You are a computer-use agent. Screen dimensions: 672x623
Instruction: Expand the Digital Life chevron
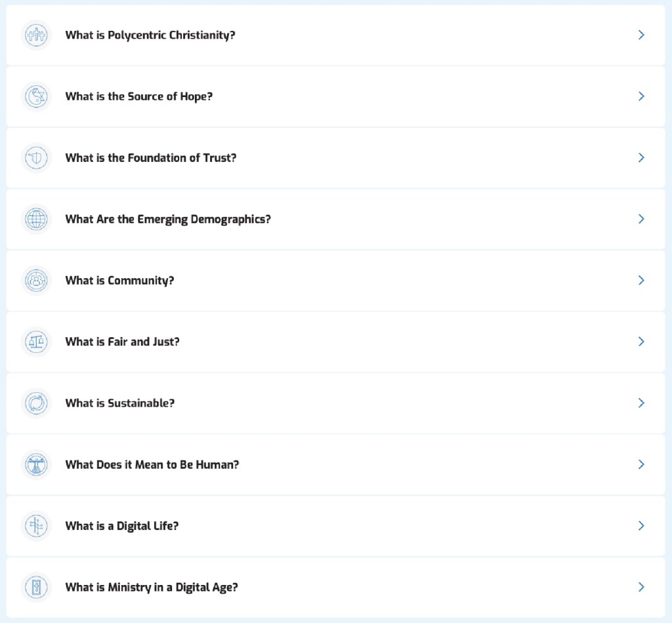coord(641,525)
